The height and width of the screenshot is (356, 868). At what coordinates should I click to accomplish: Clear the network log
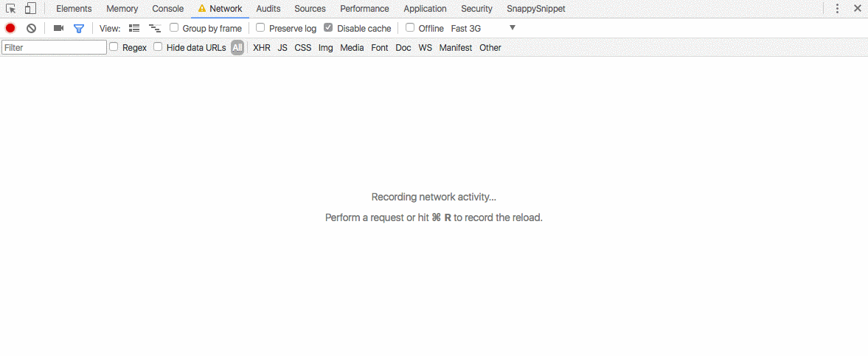(x=32, y=28)
